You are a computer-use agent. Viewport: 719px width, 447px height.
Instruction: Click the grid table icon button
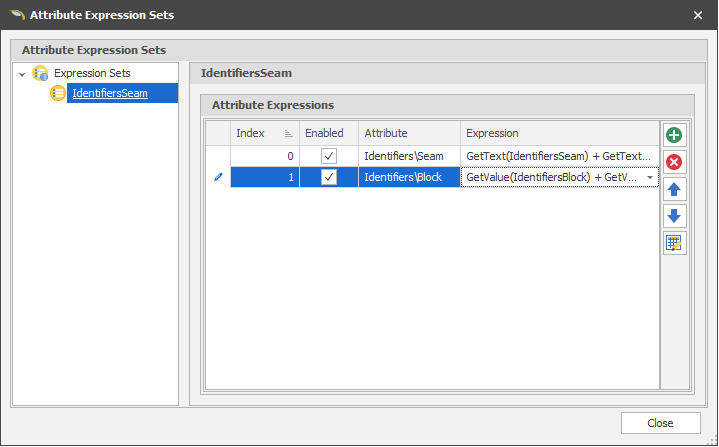click(x=675, y=243)
